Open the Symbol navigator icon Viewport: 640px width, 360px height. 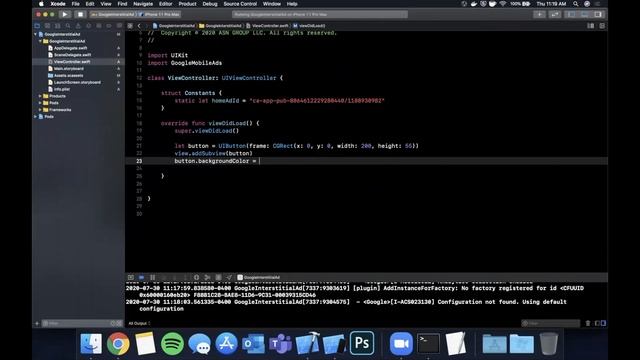(x=58, y=26)
